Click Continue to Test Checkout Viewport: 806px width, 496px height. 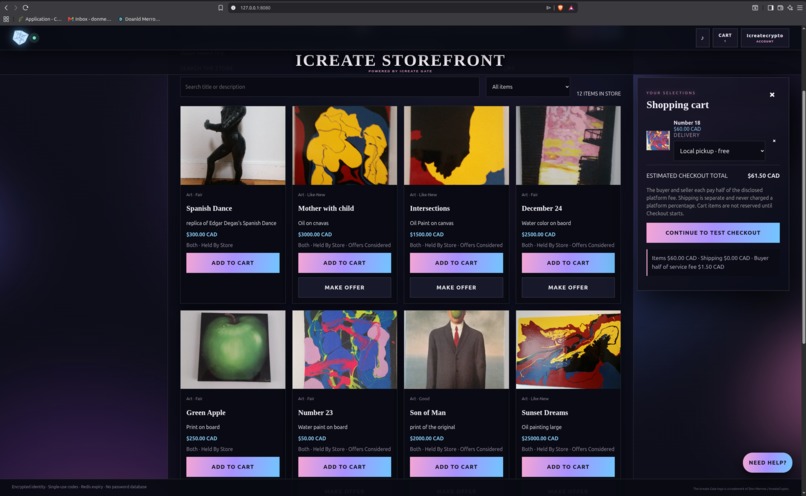pyautogui.click(x=712, y=233)
